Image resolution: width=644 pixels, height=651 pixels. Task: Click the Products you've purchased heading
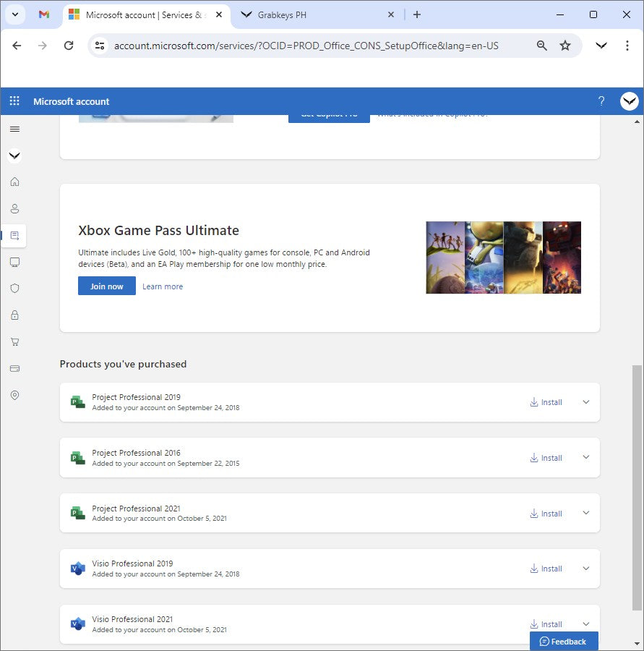(124, 364)
